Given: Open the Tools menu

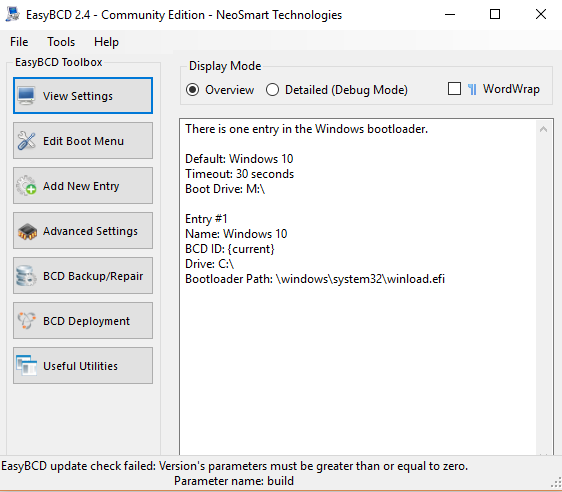Looking at the screenshot, I should [61, 42].
